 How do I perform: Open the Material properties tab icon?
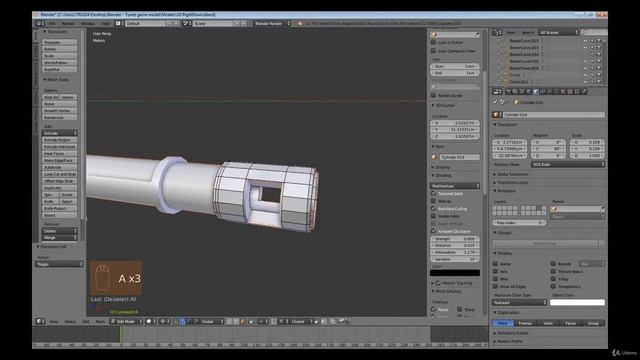point(563,92)
